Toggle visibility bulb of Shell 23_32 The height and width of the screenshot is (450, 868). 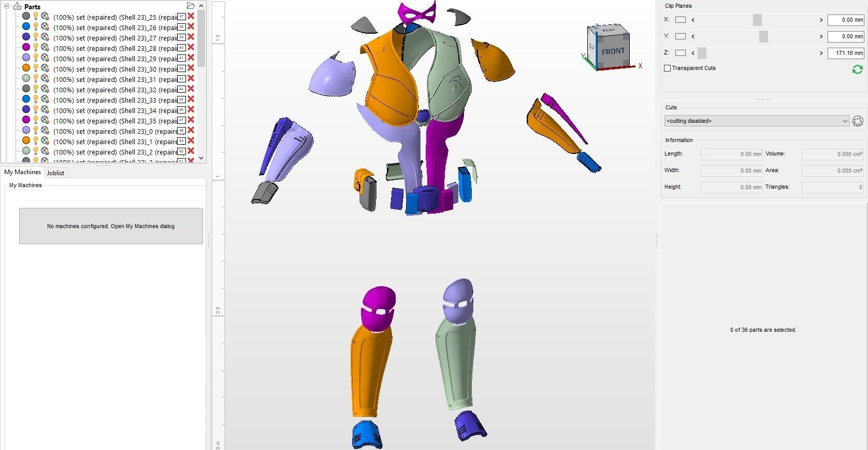(x=36, y=89)
